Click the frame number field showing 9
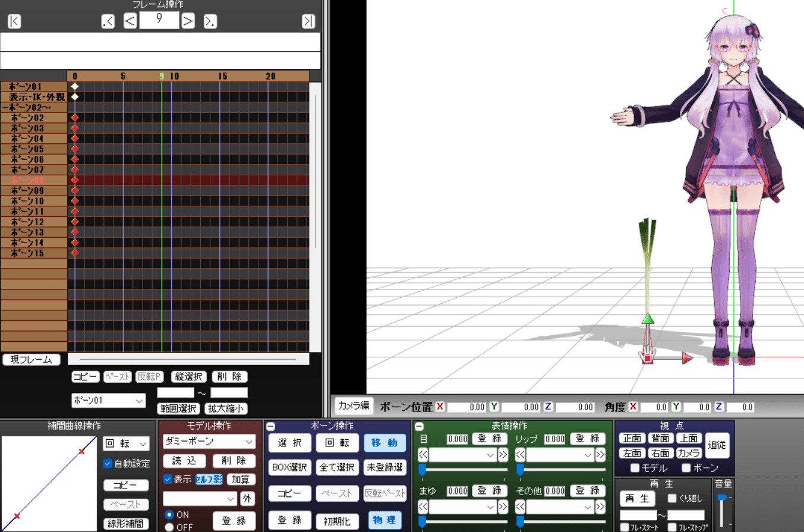Screen dimensions: 804x532 pos(159,20)
